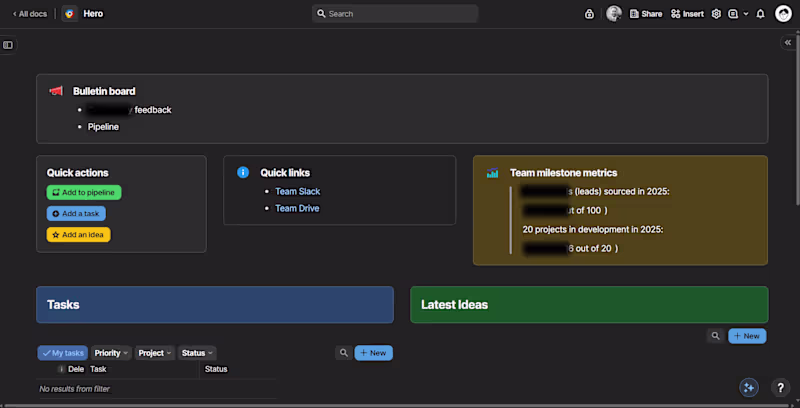
Task: Open the help question mark button
Action: (780, 388)
